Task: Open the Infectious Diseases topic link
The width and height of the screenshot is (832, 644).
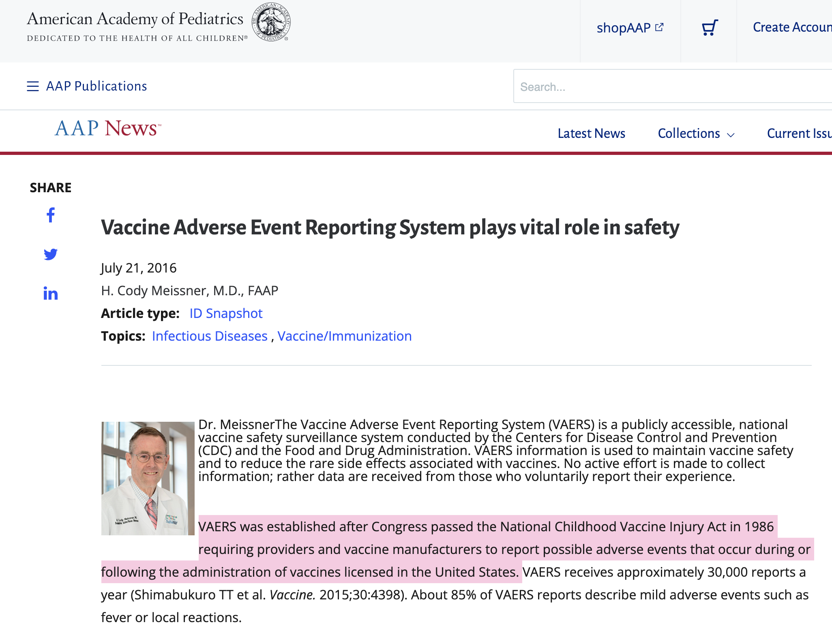Action: (210, 336)
